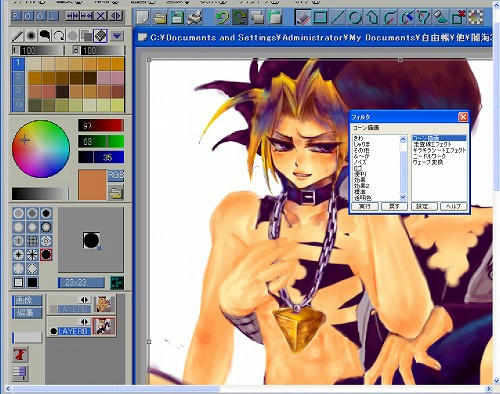500x394 pixels.
Task: Select the freehand drawing tool in the top toolbar
Action: coord(303,17)
